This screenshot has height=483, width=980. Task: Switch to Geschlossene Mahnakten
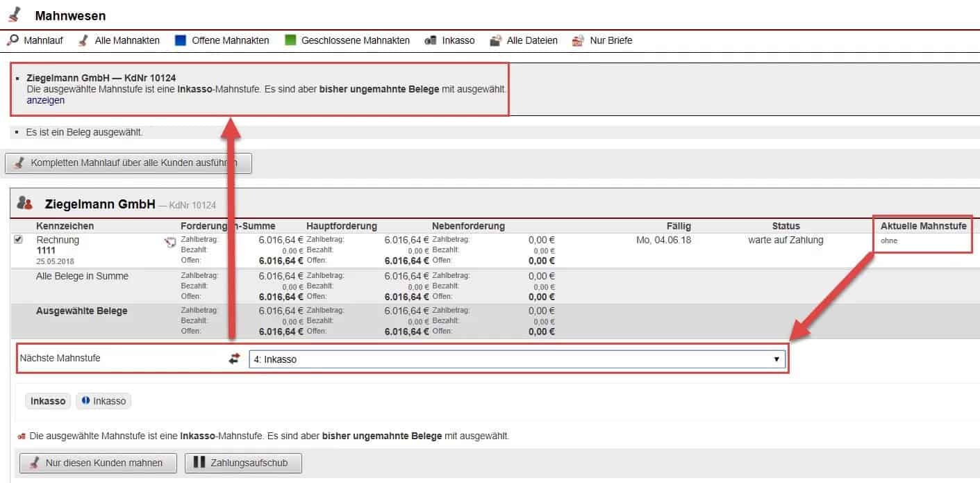355,40
